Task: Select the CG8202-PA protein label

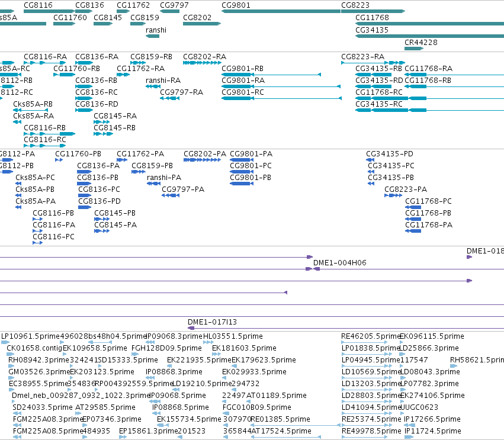Action: (x=205, y=154)
